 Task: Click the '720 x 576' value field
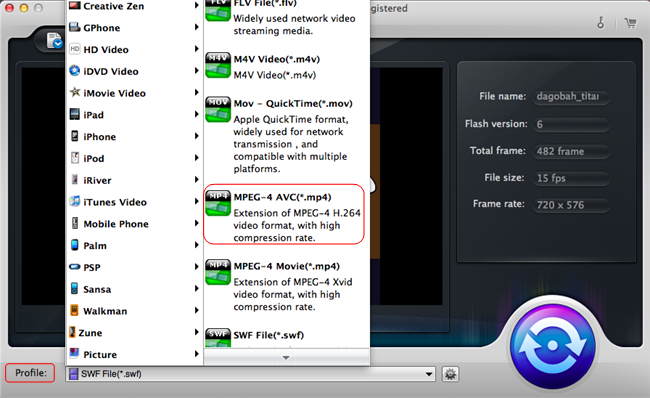coord(570,205)
